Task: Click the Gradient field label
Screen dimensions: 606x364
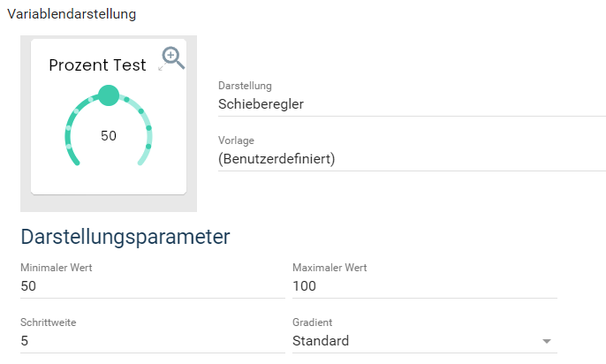Action: (313, 322)
